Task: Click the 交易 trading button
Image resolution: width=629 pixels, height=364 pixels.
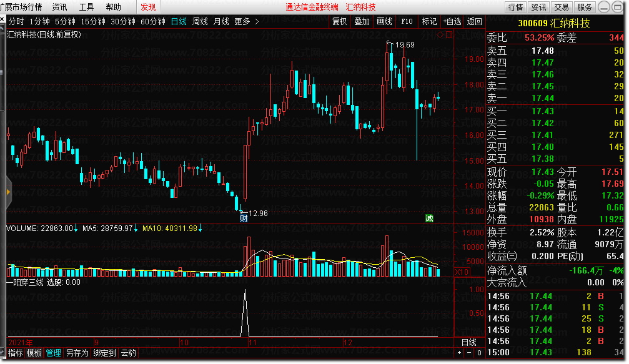Action: (562, 7)
